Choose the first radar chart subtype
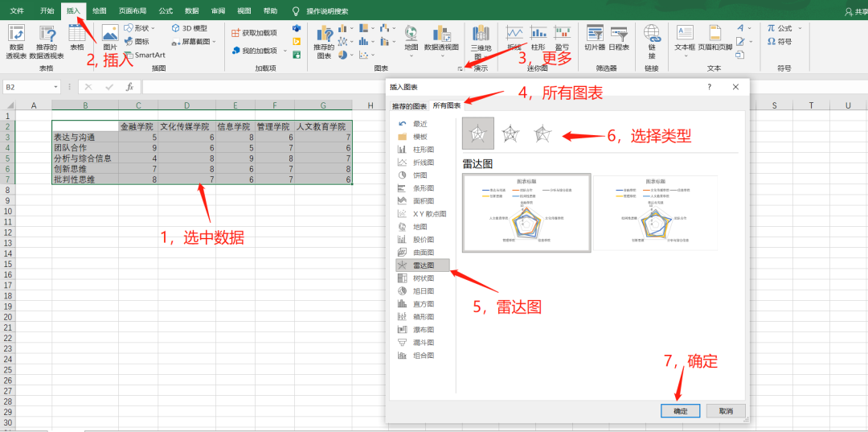The width and height of the screenshot is (868, 432). [x=477, y=133]
